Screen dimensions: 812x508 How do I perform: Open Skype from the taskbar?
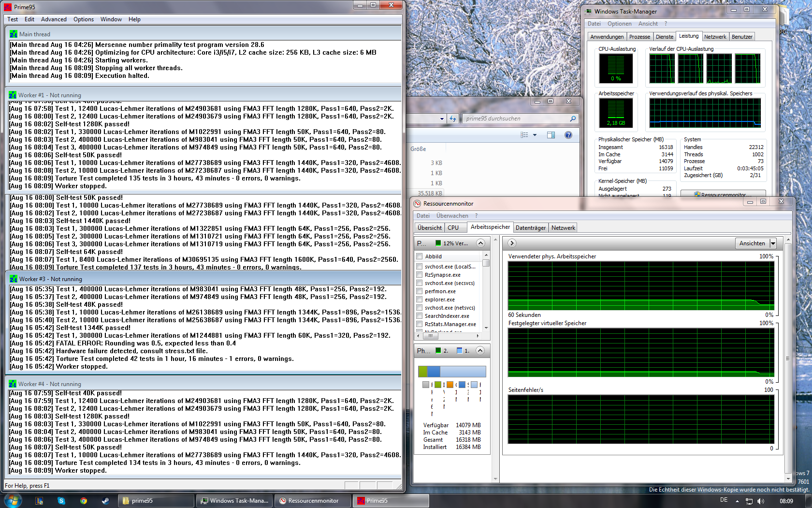point(61,501)
